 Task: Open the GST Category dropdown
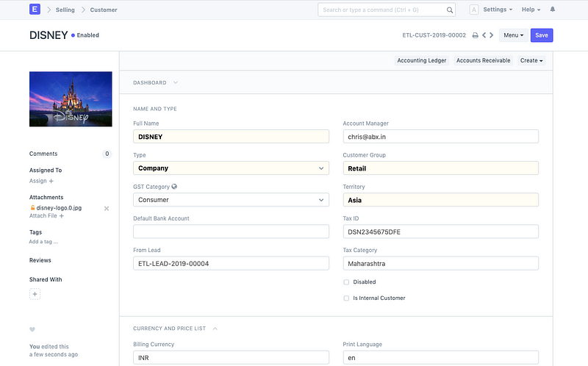point(231,200)
